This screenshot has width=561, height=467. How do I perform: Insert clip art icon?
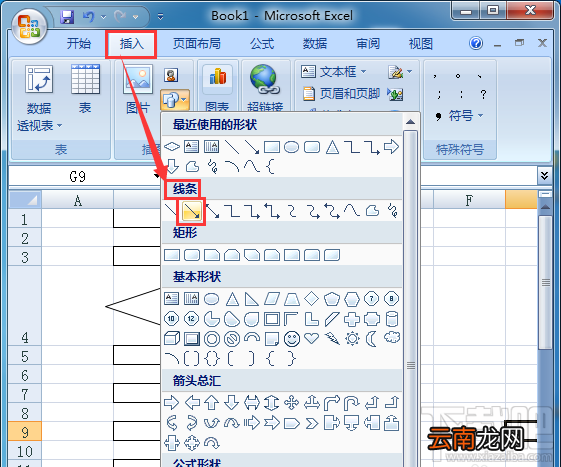pos(171,75)
